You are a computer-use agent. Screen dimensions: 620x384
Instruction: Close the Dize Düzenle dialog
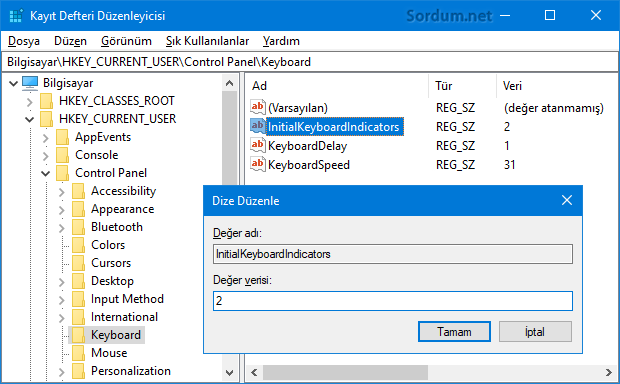567,201
